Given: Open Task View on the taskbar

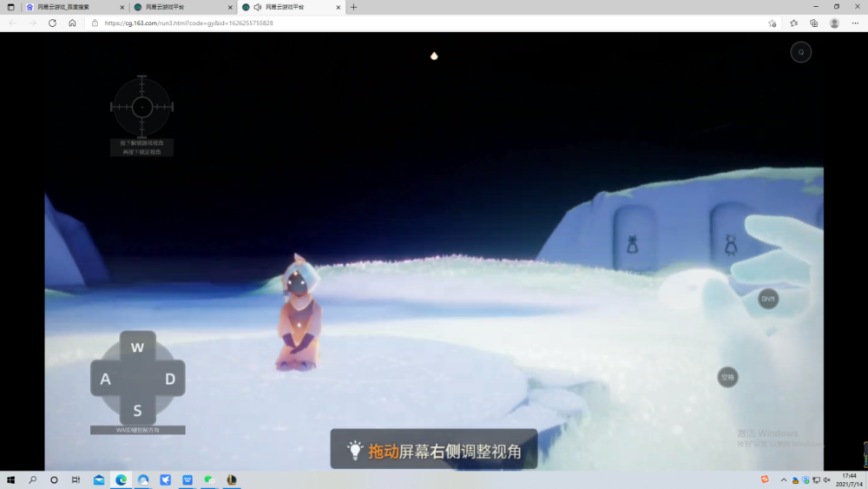Looking at the screenshot, I should 76,479.
